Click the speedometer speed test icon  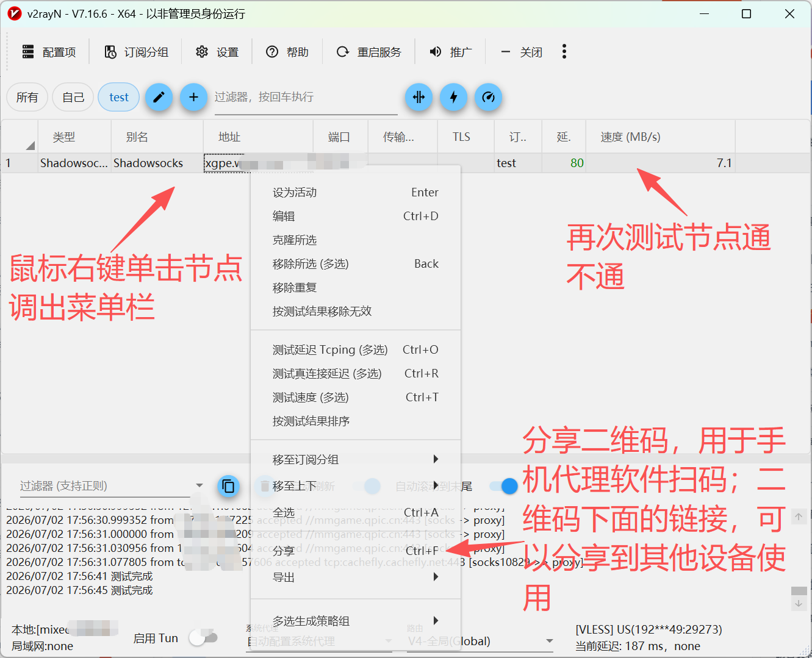click(488, 97)
